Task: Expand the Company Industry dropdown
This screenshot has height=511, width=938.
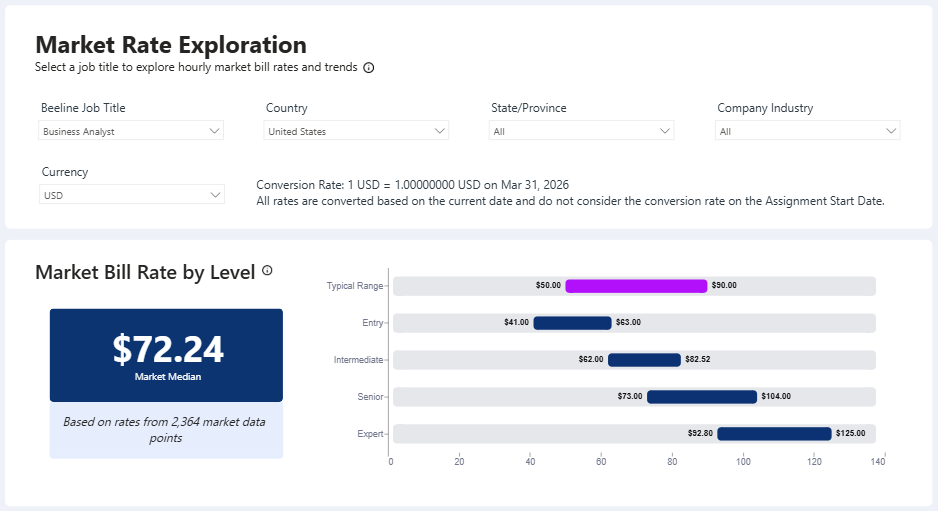Action: [808, 131]
